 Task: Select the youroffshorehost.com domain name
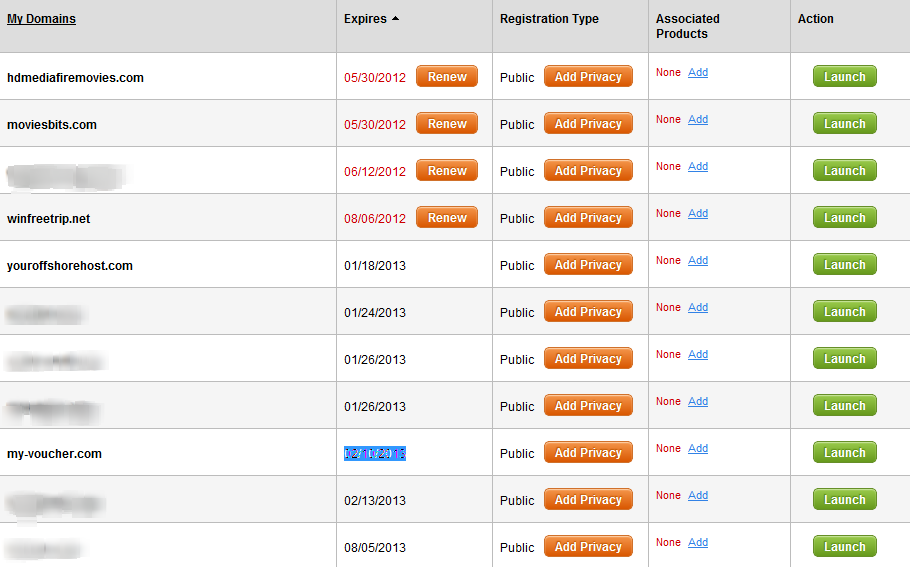click(x=70, y=266)
